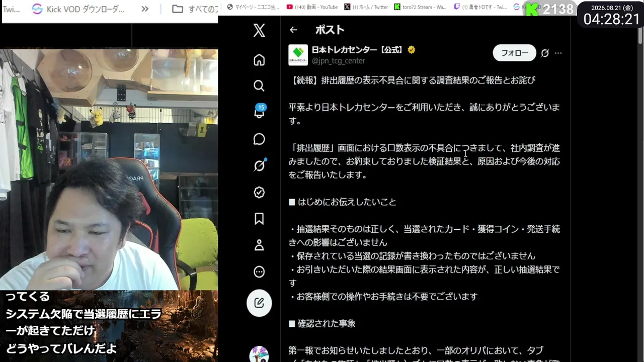644x362 pixels.
Task: Open the search magnifier icon in sidebar
Action: (259, 86)
